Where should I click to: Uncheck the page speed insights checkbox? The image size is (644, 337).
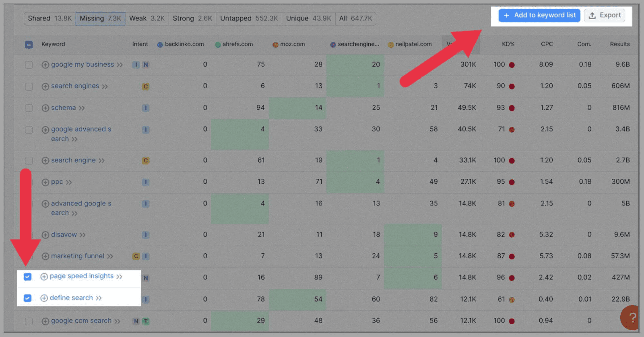(27, 277)
